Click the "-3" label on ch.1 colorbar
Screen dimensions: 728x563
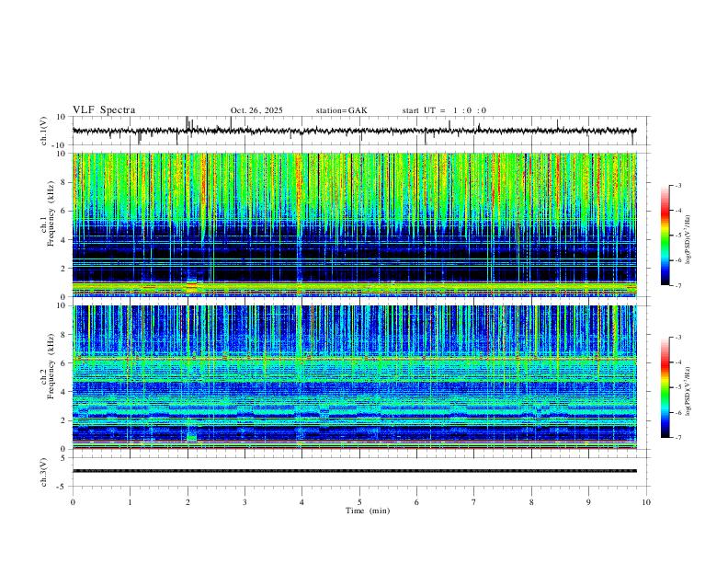pos(677,185)
